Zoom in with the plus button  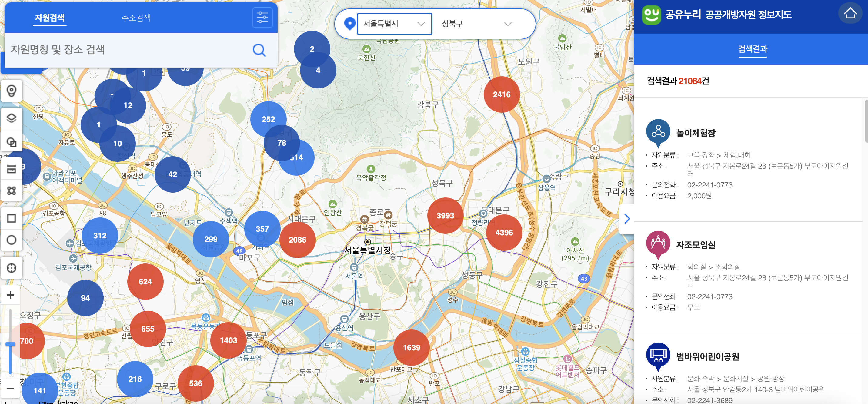point(10,295)
